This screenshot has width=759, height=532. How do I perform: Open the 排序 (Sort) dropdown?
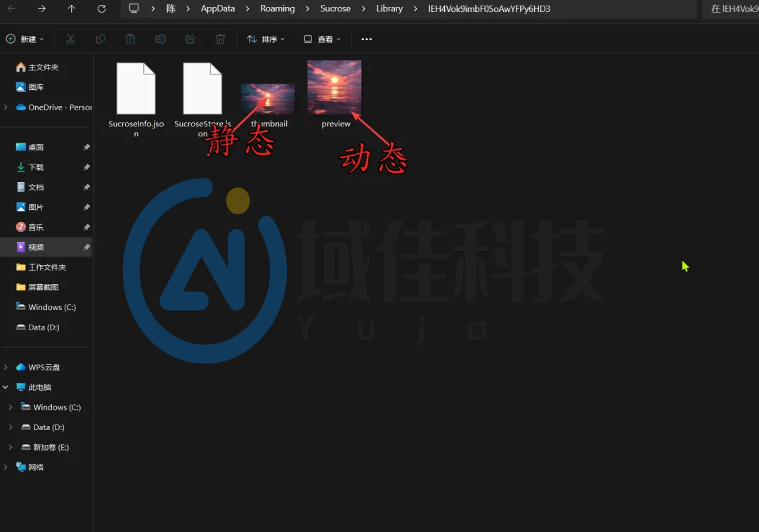tap(266, 39)
